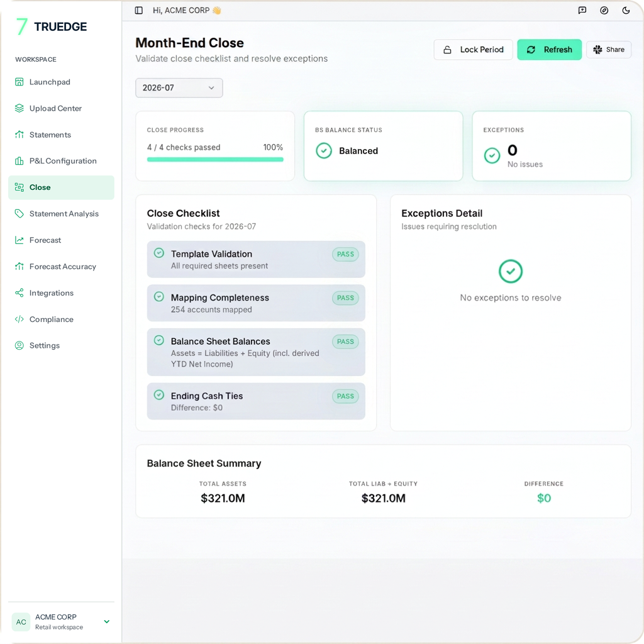
Task: Toggle the sidebar panel icon
Action: pos(139,10)
